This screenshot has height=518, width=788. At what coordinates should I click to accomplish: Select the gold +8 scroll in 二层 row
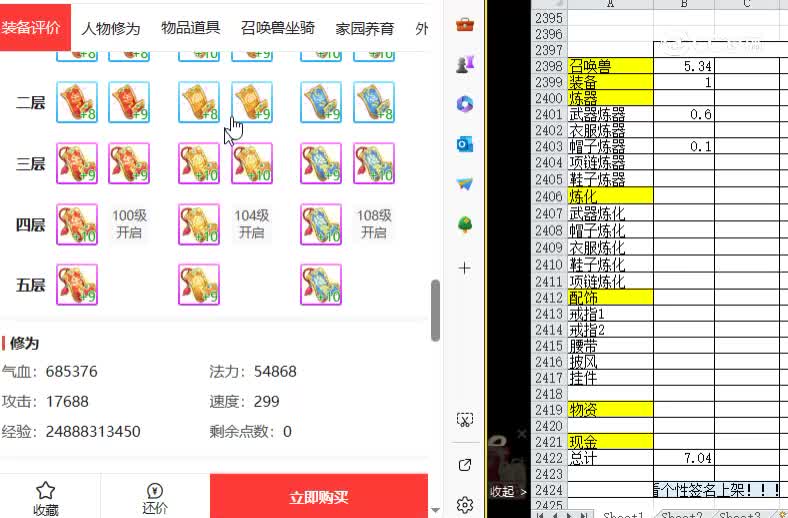pyautogui.click(x=199, y=102)
